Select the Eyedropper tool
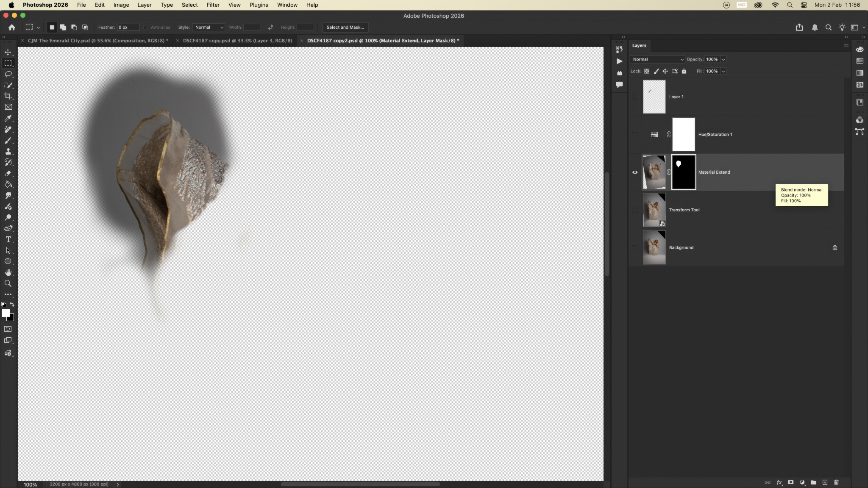 (8, 118)
